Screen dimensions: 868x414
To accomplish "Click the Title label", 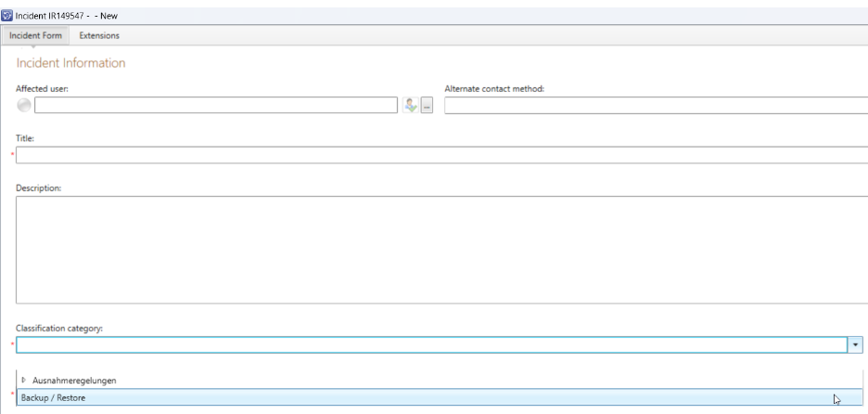I will (x=25, y=138).
